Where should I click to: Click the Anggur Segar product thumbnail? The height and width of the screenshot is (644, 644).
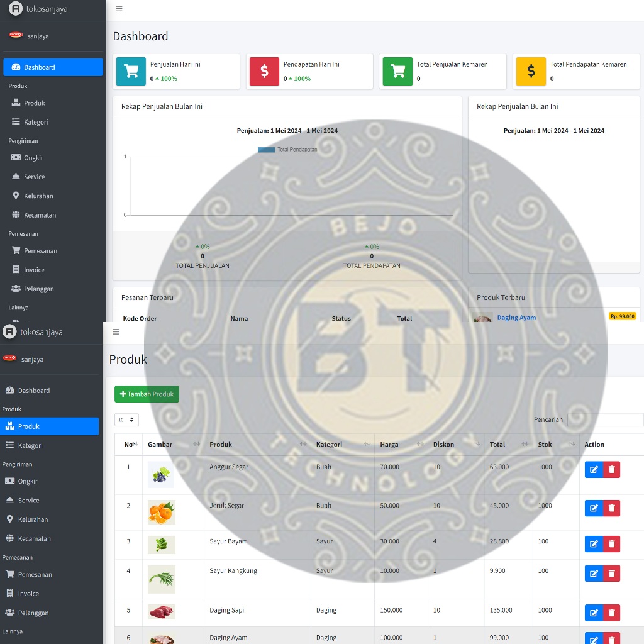160,474
